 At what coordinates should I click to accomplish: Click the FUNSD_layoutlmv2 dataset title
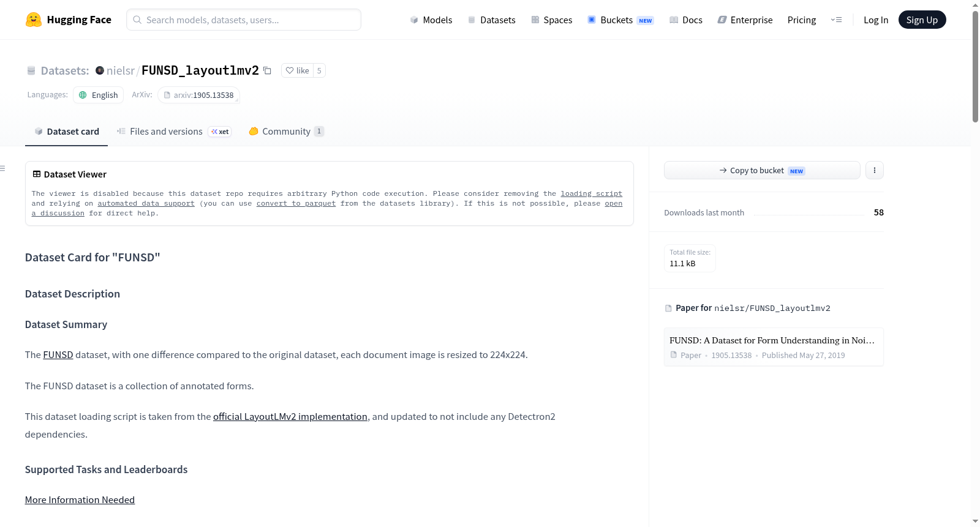200,70
